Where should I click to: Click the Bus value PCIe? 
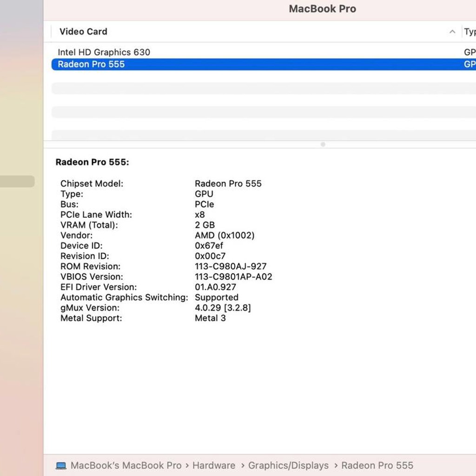pyautogui.click(x=205, y=205)
